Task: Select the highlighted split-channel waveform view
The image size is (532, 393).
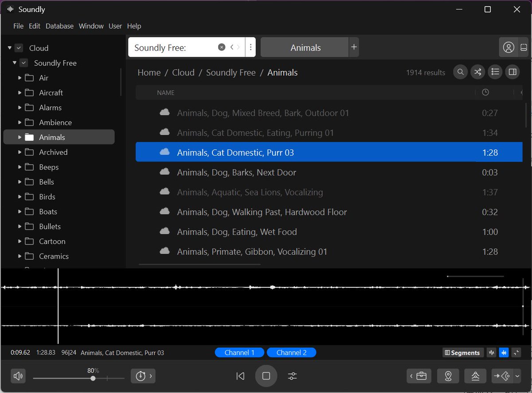Action: [x=504, y=353]
